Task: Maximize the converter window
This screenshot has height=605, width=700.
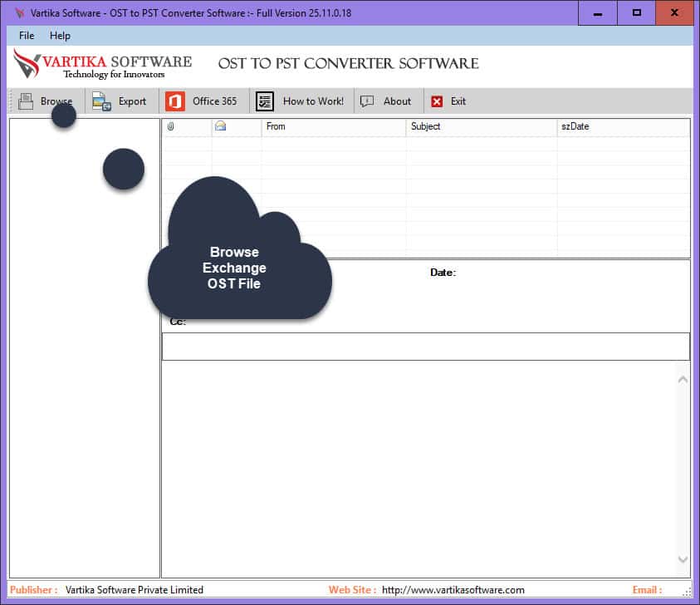Action: pos(637,13)
